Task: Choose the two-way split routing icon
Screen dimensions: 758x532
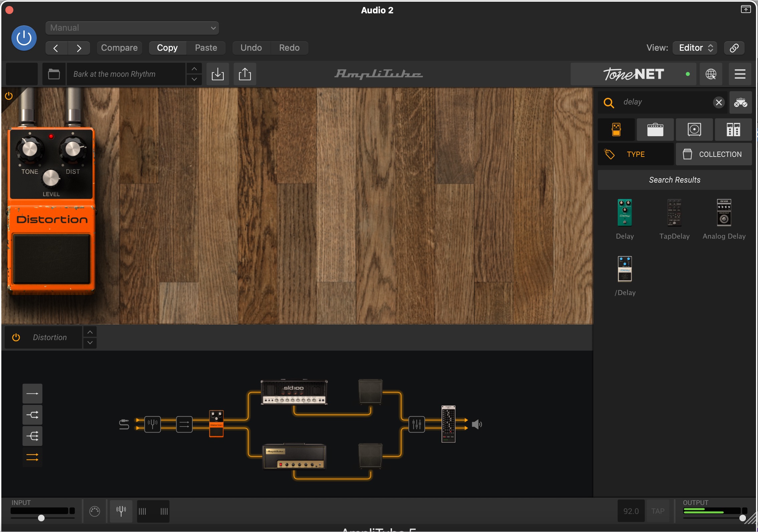Action: coord(32,415)
